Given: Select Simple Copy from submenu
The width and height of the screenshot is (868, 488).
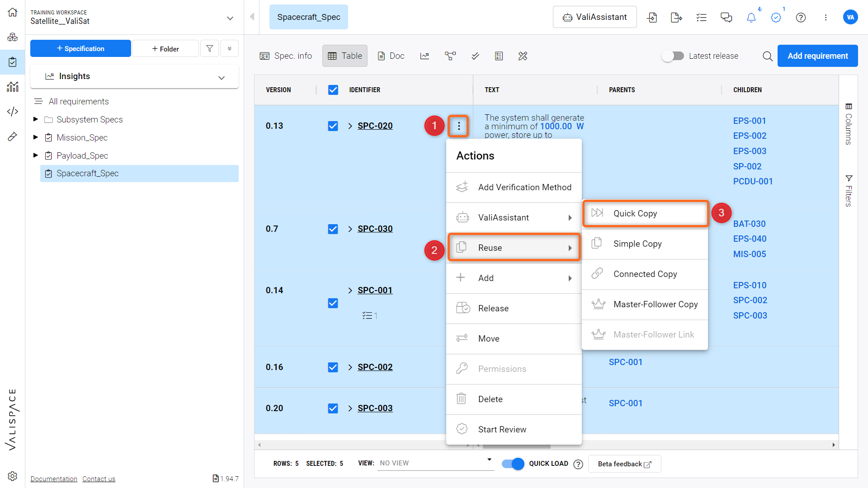Looking at the screenshot, I should pos(645,244).
